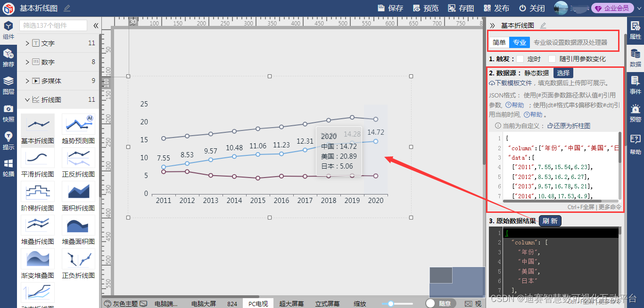Enable the 定时 timed trigger checkbox
The image size is (644, 308).
(520, 59)
